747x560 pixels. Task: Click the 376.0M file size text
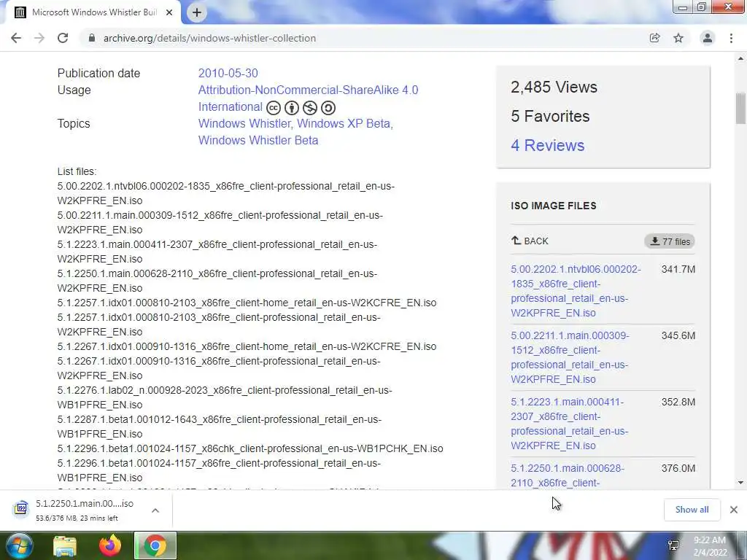(x=678, y=469)
